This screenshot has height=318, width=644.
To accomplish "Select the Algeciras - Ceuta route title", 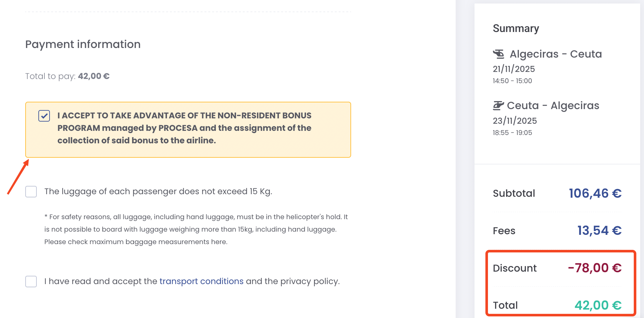I will 555,54.
